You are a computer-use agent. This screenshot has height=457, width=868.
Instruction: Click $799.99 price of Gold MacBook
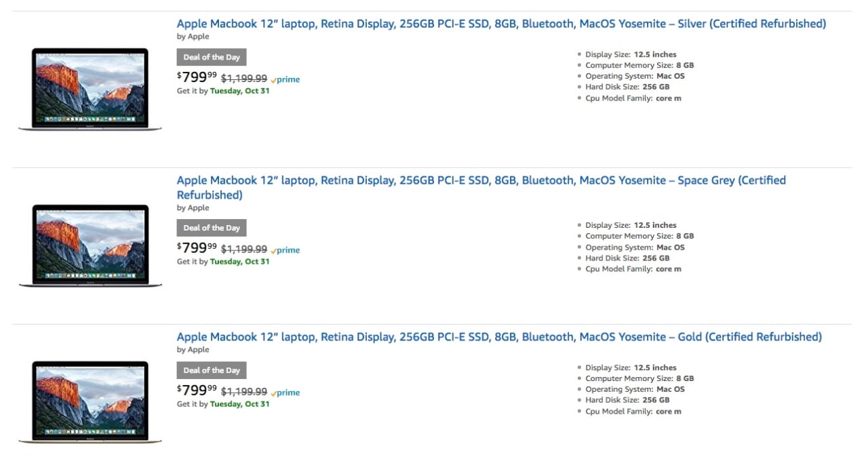tap(197, 391)
